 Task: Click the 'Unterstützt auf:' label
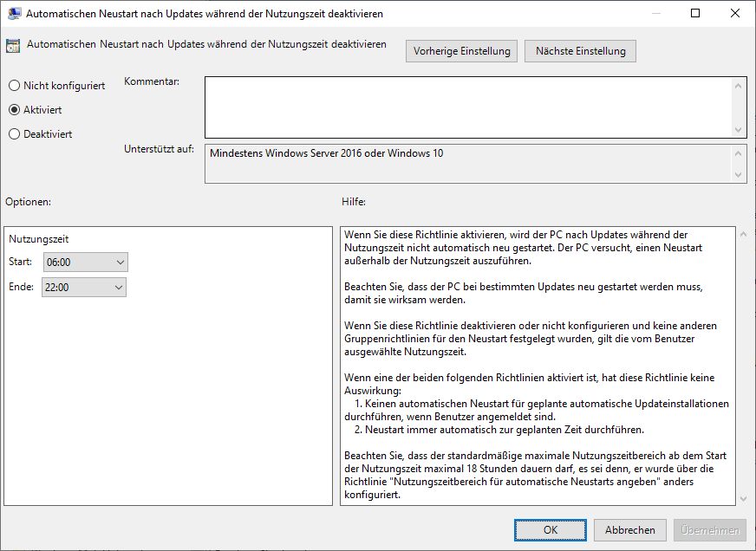point(159,149)
